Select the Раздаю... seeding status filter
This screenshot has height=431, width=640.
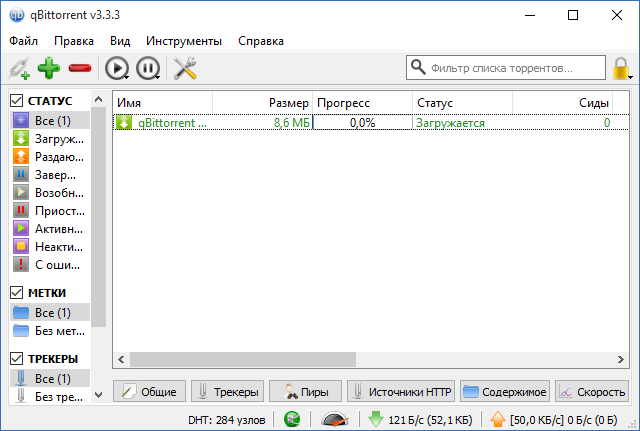pos(50,157)
